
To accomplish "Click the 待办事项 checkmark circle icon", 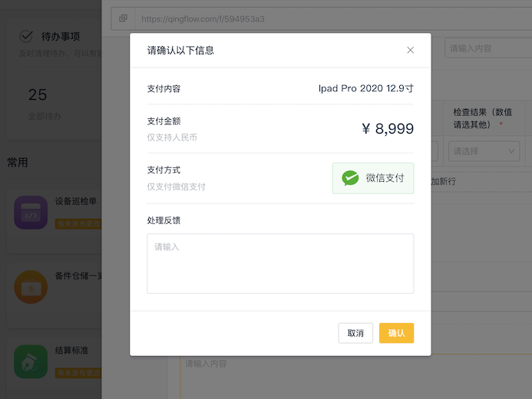I will click(x=26, y=36).
